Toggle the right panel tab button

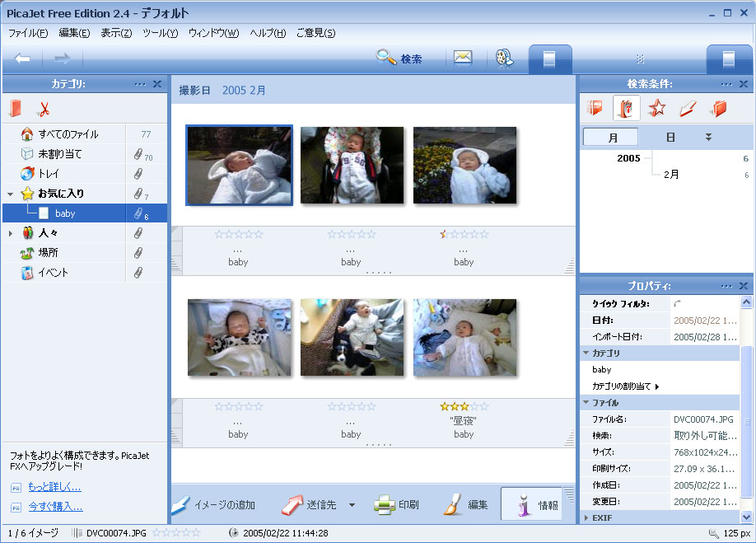coord(729,59)
